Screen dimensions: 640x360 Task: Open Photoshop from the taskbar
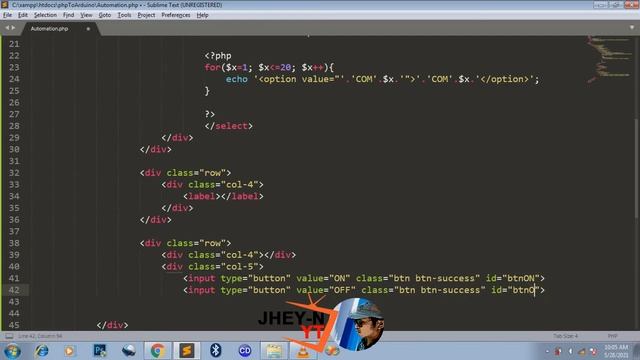coord(100,351)
